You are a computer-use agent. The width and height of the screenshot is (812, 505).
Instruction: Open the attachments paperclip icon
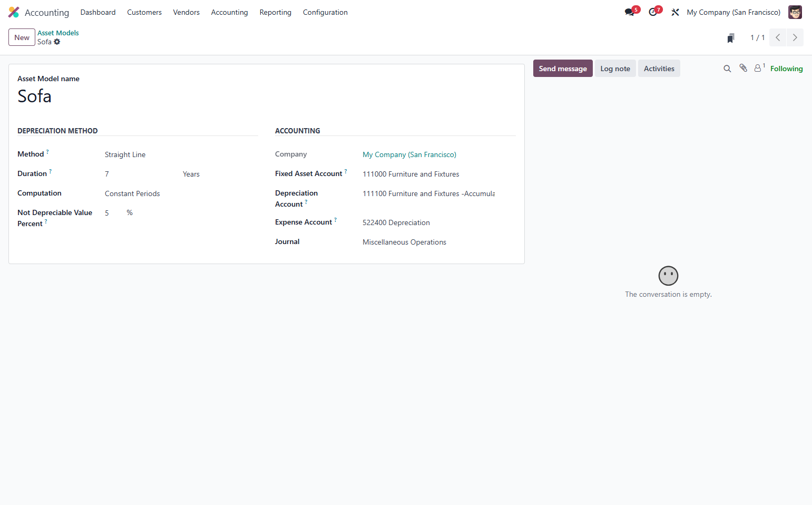click(743, 68)
